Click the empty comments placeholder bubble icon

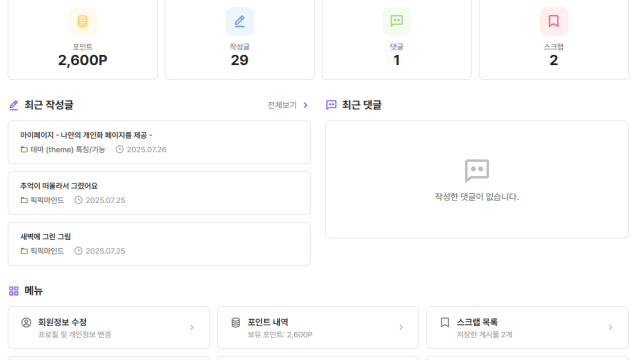tap(477, 171)
